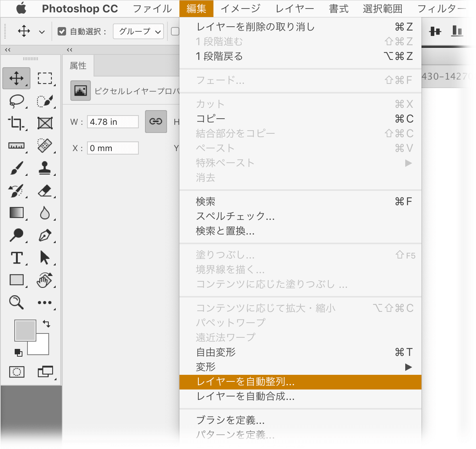Select the Eraser tool

click(45, 190)
